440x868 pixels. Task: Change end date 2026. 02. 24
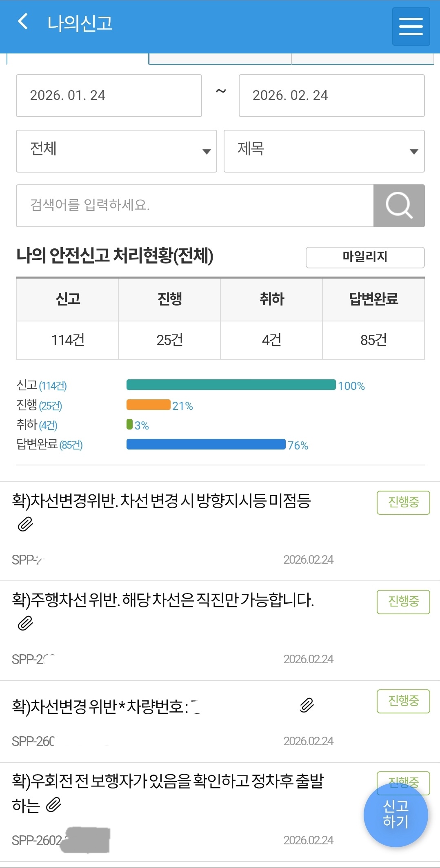pos(331,95)
